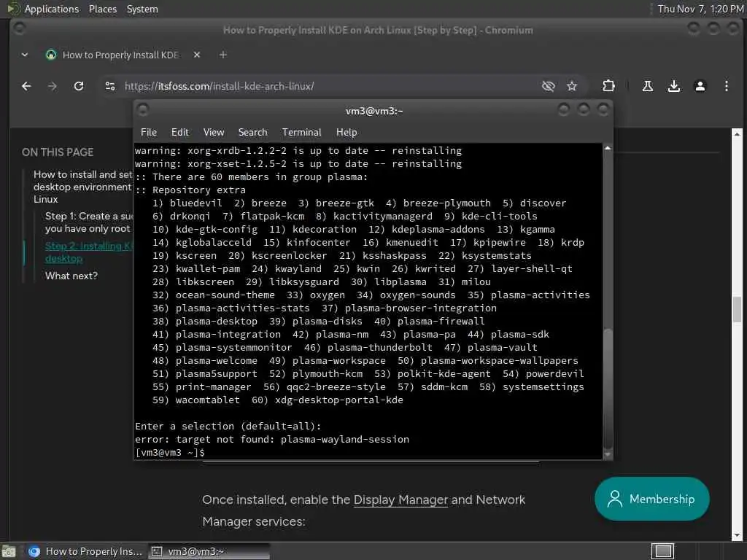Open site information icon beside URL
The height and width of the screenshot is (560, 747).
[x=110, y=86]
